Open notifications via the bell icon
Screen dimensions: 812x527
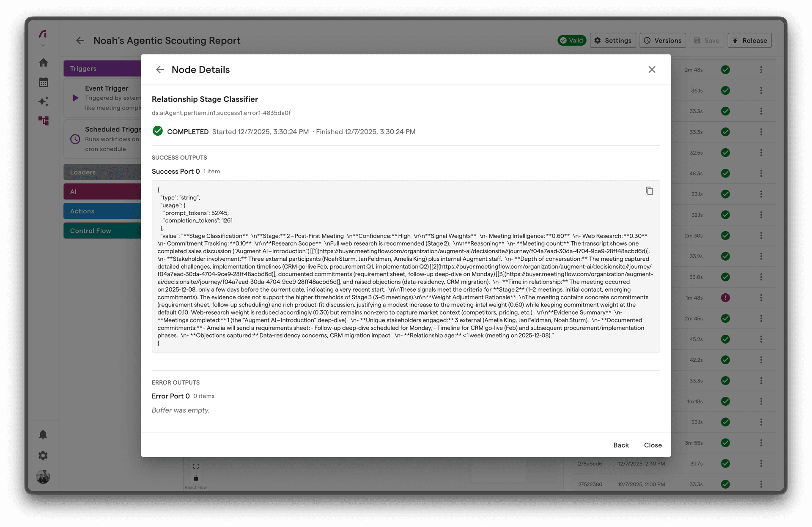click(x=43, y=434)
